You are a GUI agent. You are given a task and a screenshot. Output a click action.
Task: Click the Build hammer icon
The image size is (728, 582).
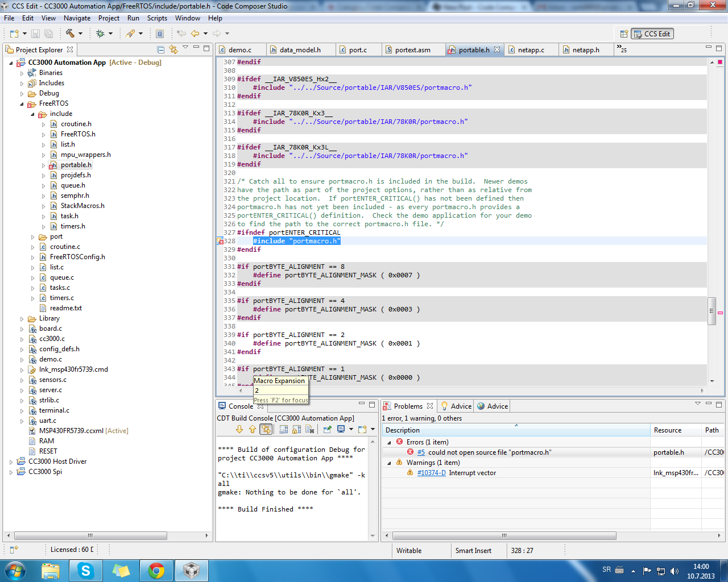pos(70,34)
